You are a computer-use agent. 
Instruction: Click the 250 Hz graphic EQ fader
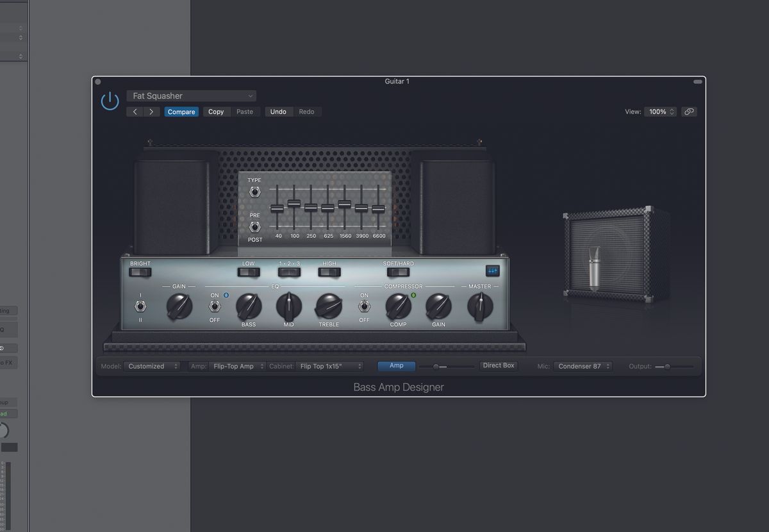(x=310, y=206)
